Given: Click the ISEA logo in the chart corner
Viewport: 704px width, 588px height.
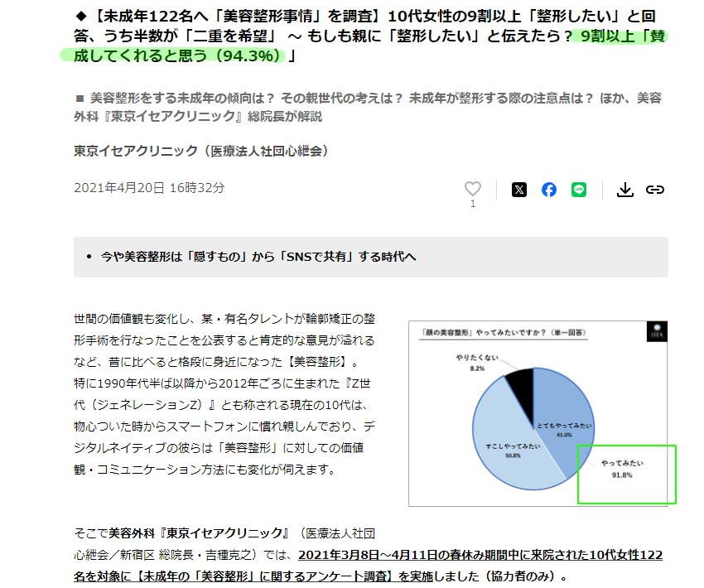Looking at the screenshot, I should [654, 331].
